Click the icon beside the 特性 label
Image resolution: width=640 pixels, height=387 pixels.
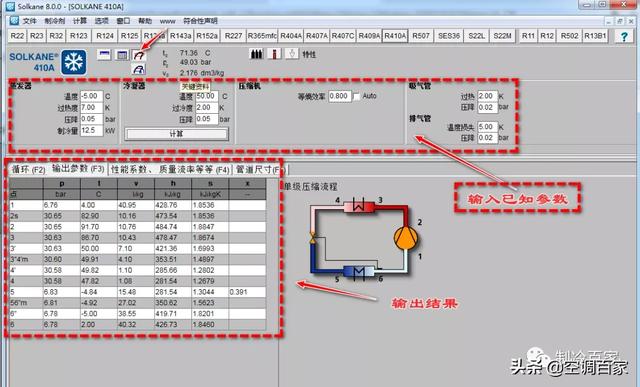click(x=291, y=54)
